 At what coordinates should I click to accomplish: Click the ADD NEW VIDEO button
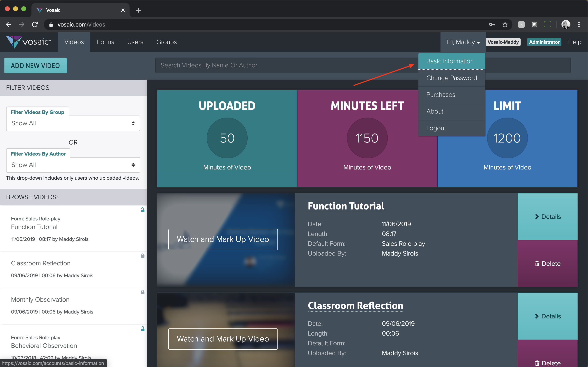point(36,66)
